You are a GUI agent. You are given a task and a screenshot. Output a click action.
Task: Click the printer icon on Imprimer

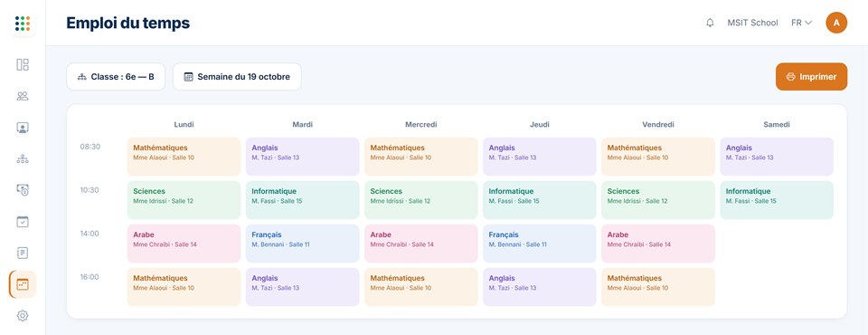[790, 77]
